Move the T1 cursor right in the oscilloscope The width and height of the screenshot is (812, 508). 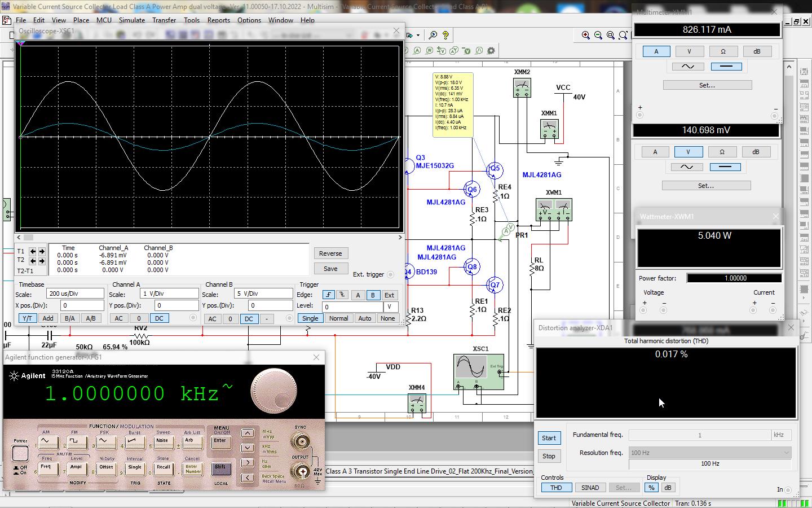pos(42,251)
